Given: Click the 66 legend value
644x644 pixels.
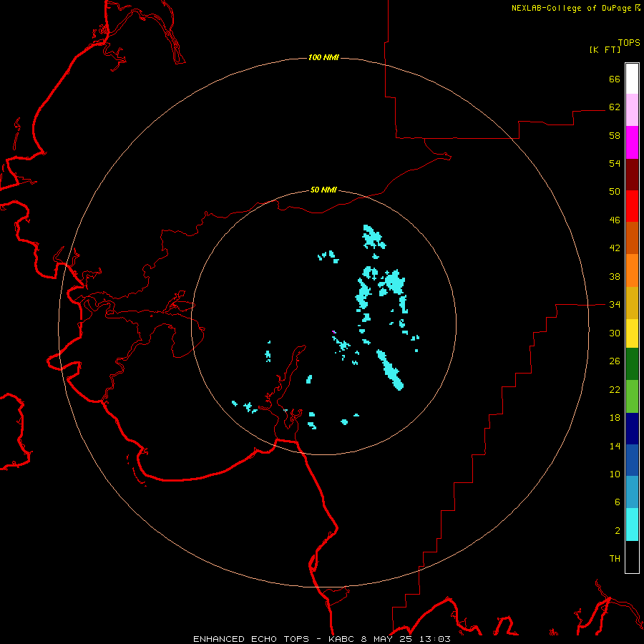Looking at the screenshot, I should tap(615, 79).
